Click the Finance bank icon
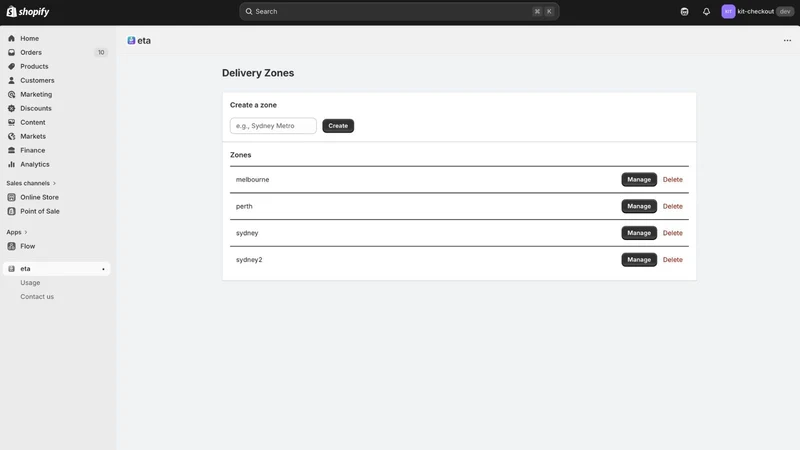 point(11,150)
